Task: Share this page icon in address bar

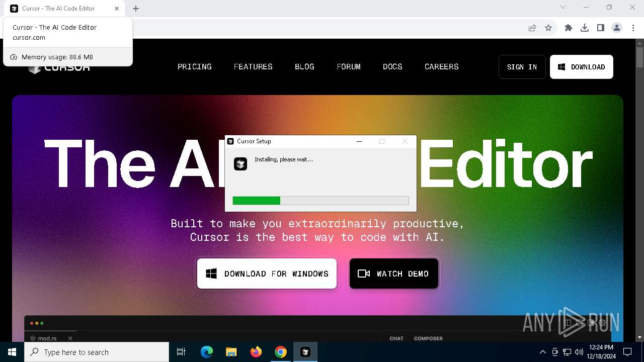Action: coord(532,28)
